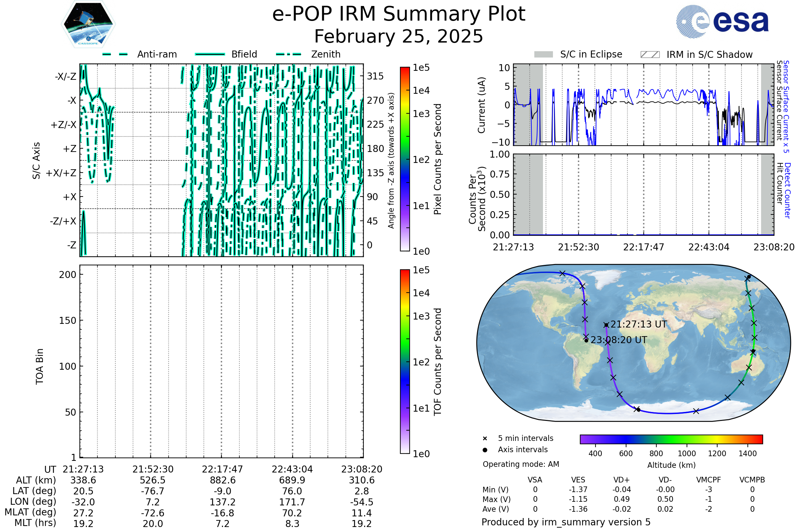Click the Altitude (km) horizontal colorbar
The height and width of the screenshot is (532, 798).
click(671, 439)
